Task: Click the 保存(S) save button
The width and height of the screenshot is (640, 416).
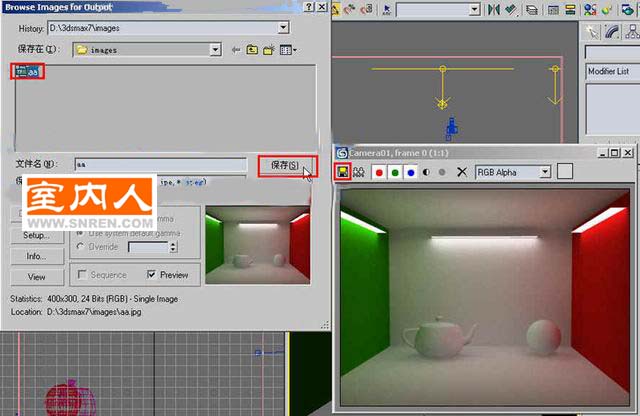Action: pyautogui.click(x=287, y=166)
